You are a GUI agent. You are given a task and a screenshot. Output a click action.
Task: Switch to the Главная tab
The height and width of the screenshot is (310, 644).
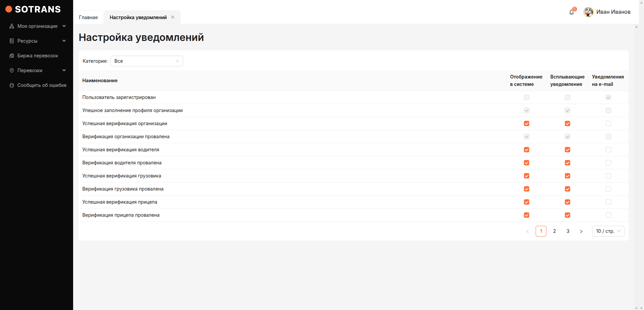[88, 17]
